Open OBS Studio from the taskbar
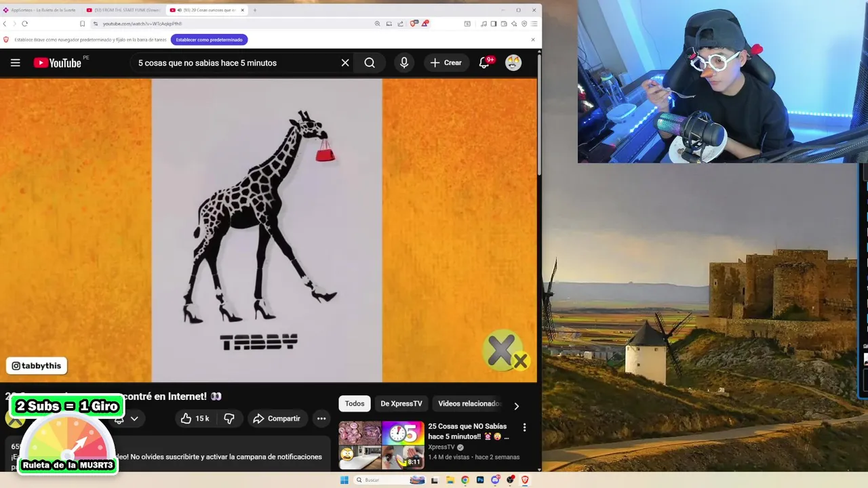This screenshot has width=868, height=488. (510, 480)
